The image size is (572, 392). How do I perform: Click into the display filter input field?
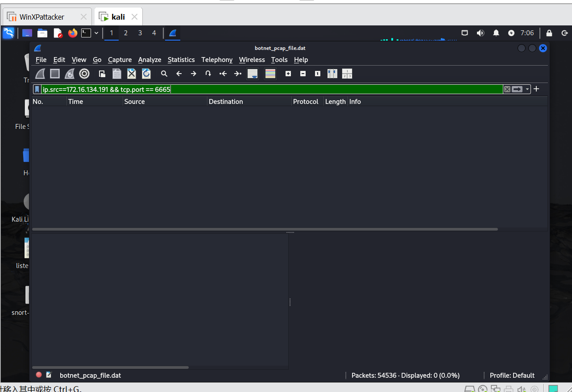click(272, 89)
